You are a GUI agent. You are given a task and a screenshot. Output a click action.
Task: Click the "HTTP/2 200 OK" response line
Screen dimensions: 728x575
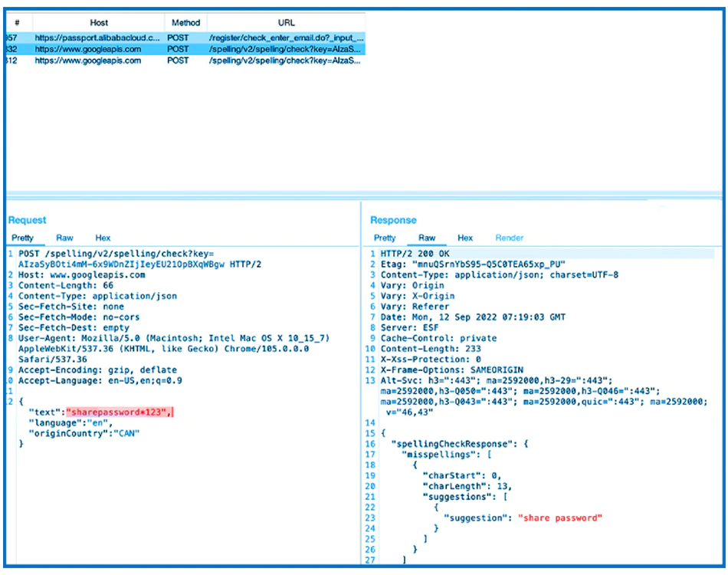pos(418,254)
